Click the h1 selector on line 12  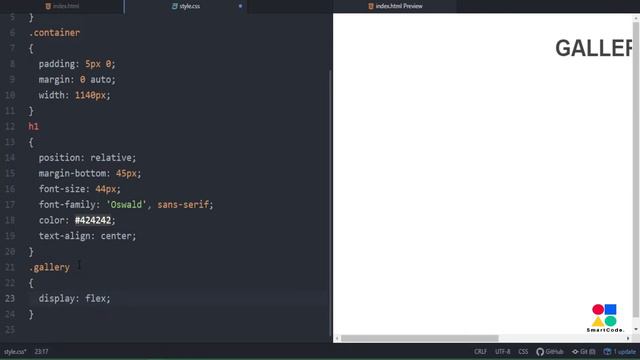33,127
